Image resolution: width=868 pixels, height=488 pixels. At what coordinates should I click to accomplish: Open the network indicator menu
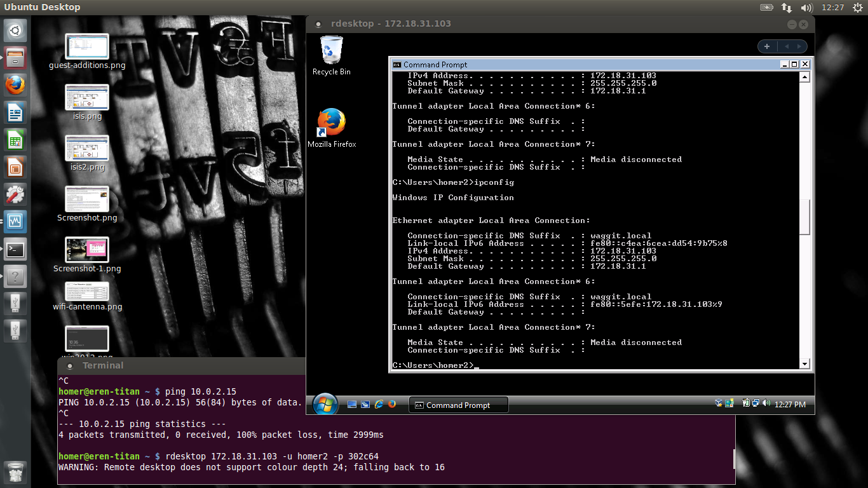coord(787,7)
